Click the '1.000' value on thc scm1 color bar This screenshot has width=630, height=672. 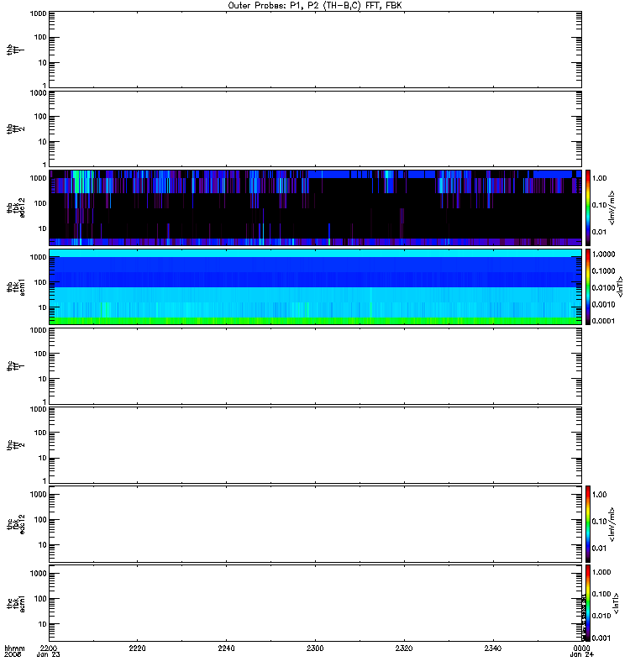[x=601, y=572]
